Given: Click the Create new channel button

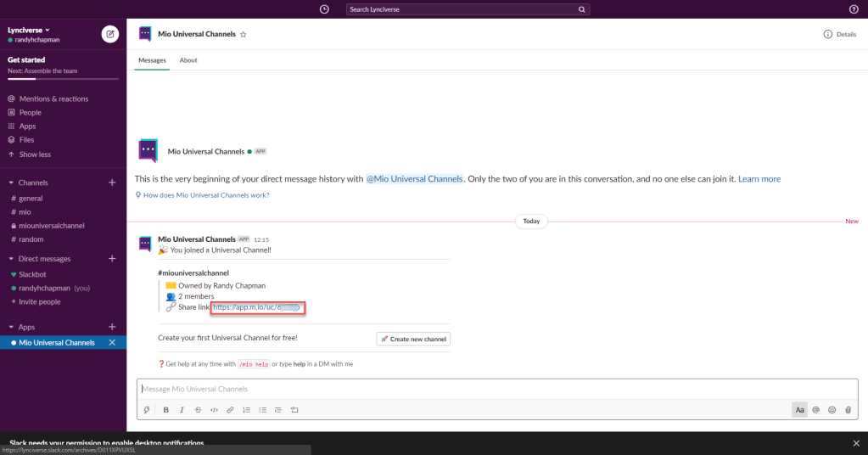Looking at the screenshot, I should tap(413, 339).
